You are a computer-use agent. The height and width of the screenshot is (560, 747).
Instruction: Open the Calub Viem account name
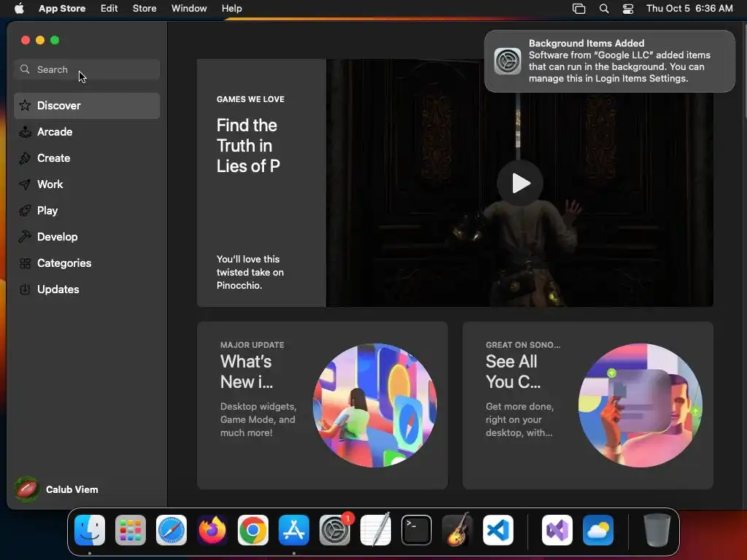72,489
